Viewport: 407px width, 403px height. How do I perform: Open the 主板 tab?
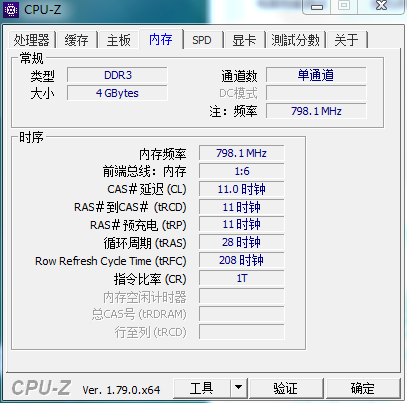click(x=118, y=40)
